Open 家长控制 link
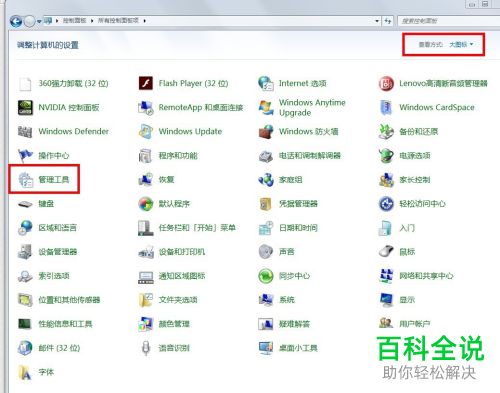 tap(415, 180)
